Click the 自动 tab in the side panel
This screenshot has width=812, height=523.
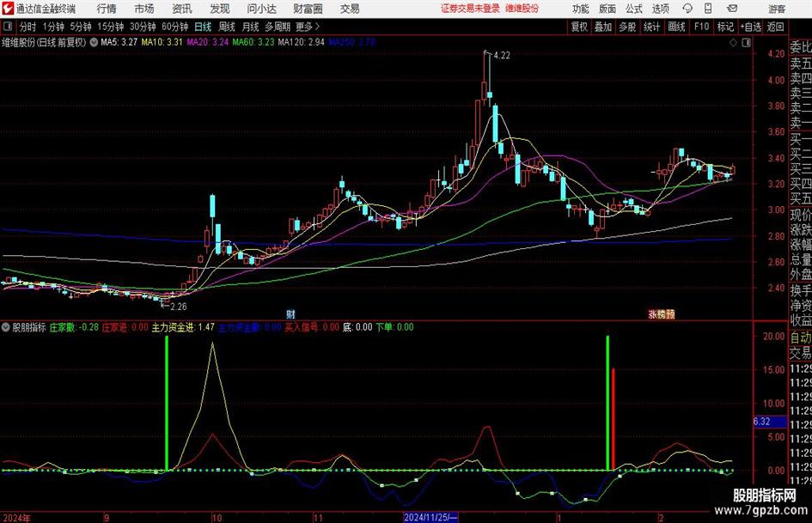click(x=801, y=338)
